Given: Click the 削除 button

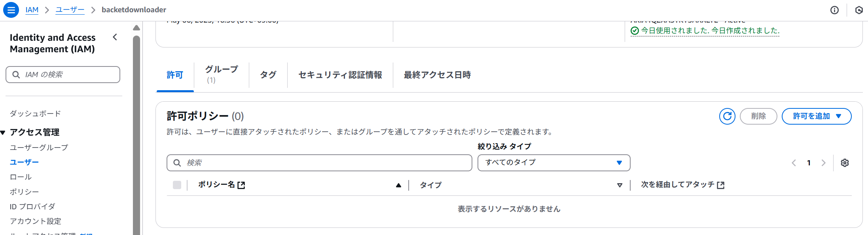Looking at the screenshot, I should tap(758, 116).
